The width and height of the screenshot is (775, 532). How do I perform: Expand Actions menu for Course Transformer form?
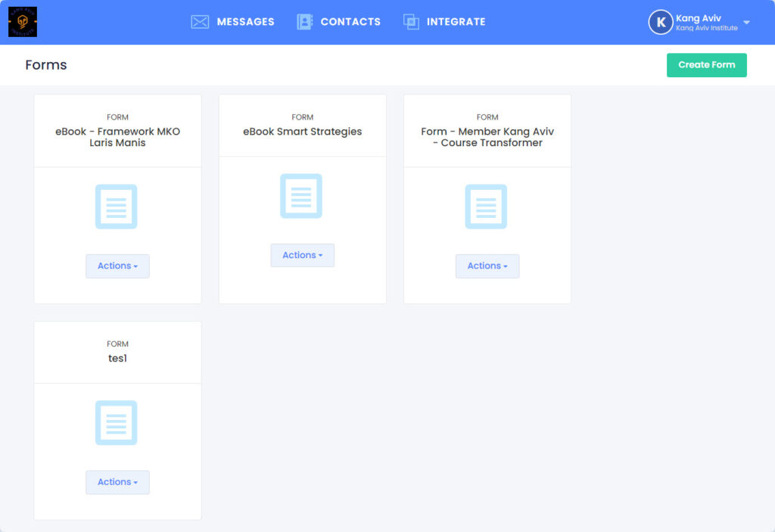487,266
